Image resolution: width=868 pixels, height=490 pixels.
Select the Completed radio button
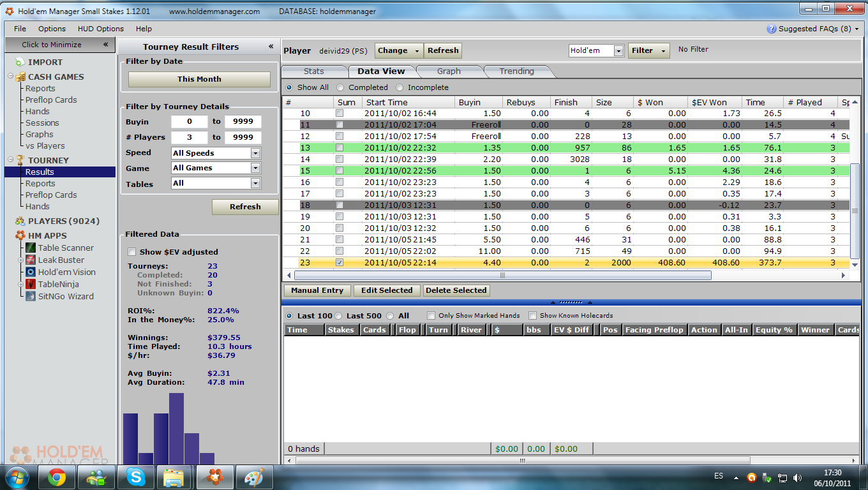coord(340,87)
